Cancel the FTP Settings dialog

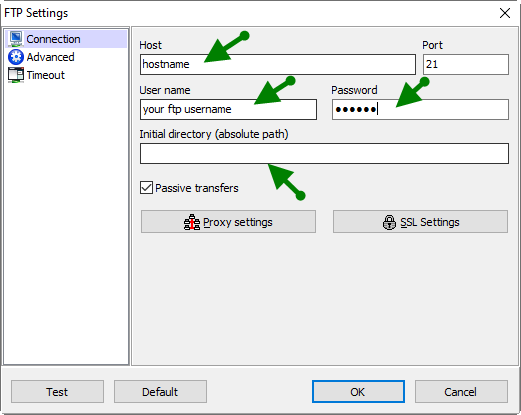[x=461, y=392]
